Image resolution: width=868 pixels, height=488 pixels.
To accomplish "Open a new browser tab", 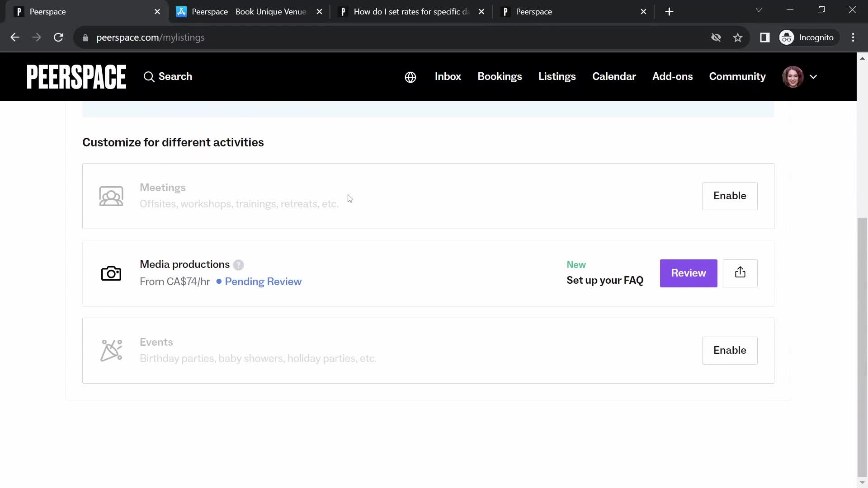I will [670, 12].
